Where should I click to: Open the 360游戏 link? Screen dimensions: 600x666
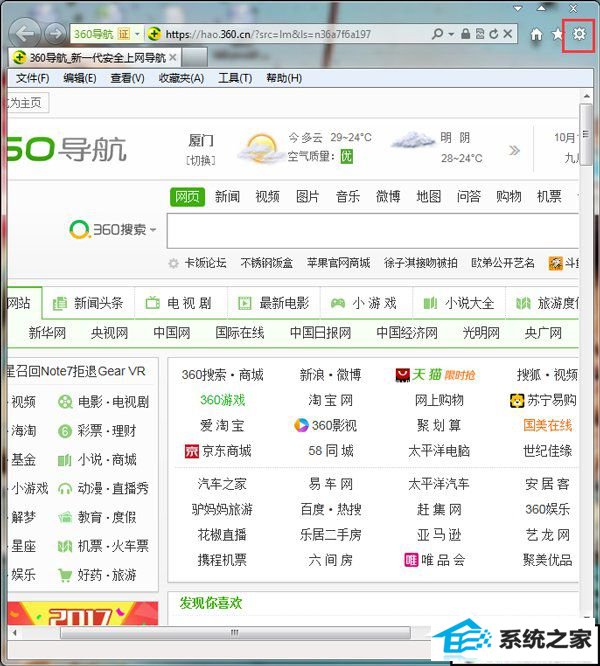[223, 400]
